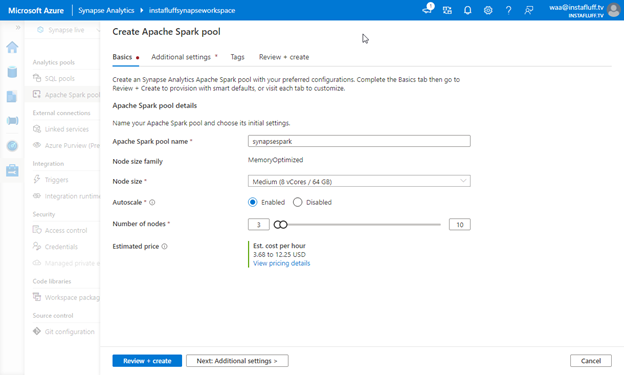Click the feedback icon in top bar
624x375 pixels.
click(528, 10)
